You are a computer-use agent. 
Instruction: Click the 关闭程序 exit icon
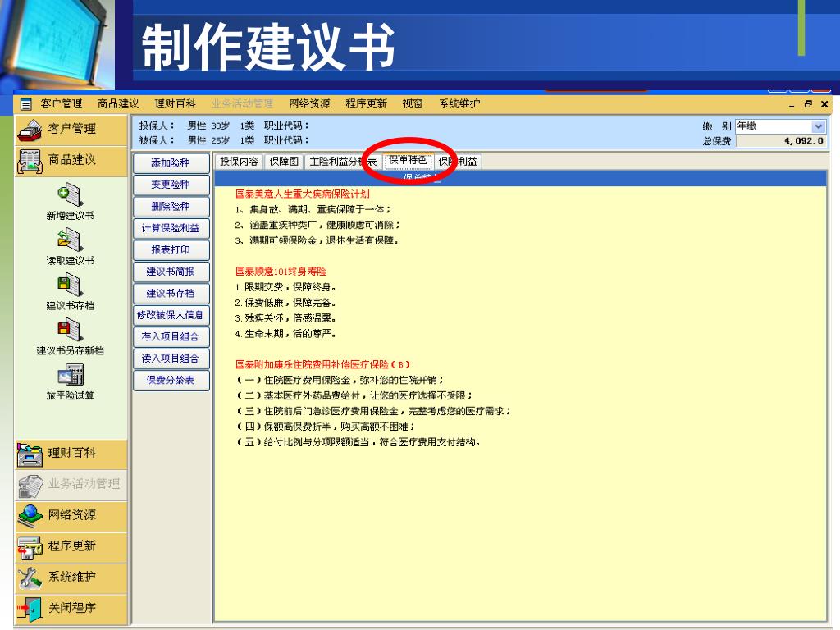point(30,609)
